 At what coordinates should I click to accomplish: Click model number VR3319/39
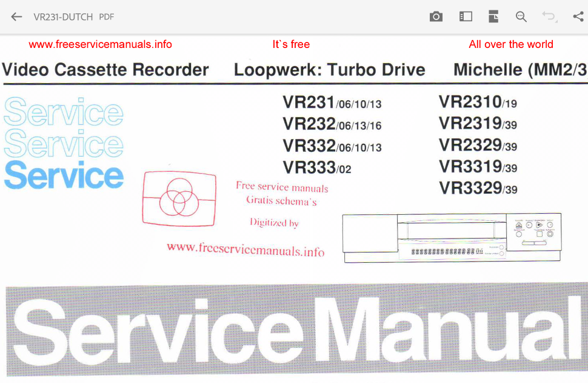point(478,166)
